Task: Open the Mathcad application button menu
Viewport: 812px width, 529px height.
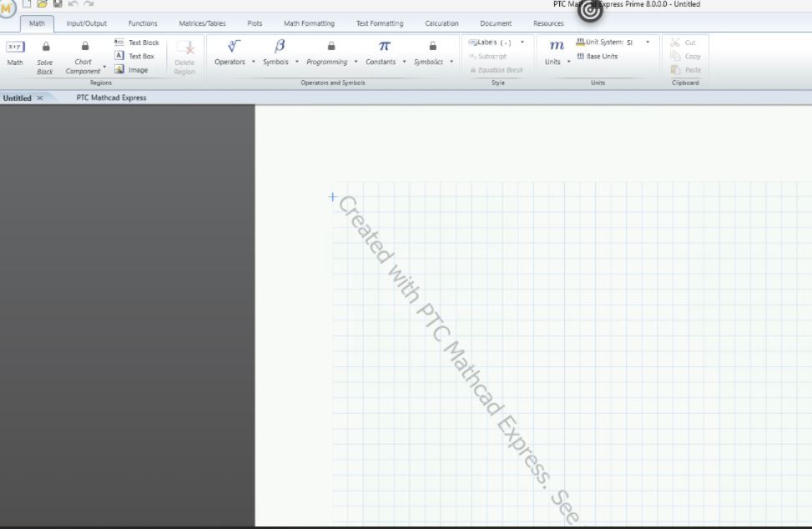Action: tap(7, 8)
